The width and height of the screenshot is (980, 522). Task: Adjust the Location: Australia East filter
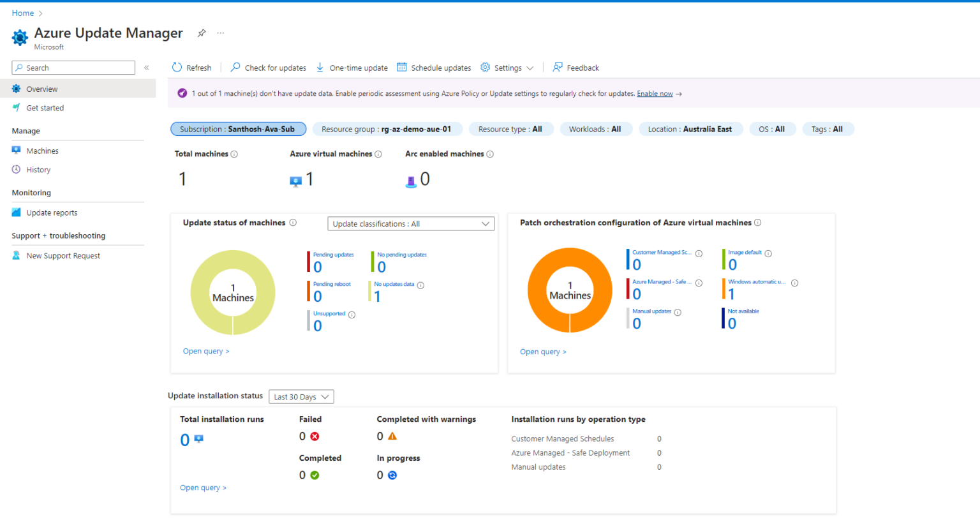click(690, 128)
